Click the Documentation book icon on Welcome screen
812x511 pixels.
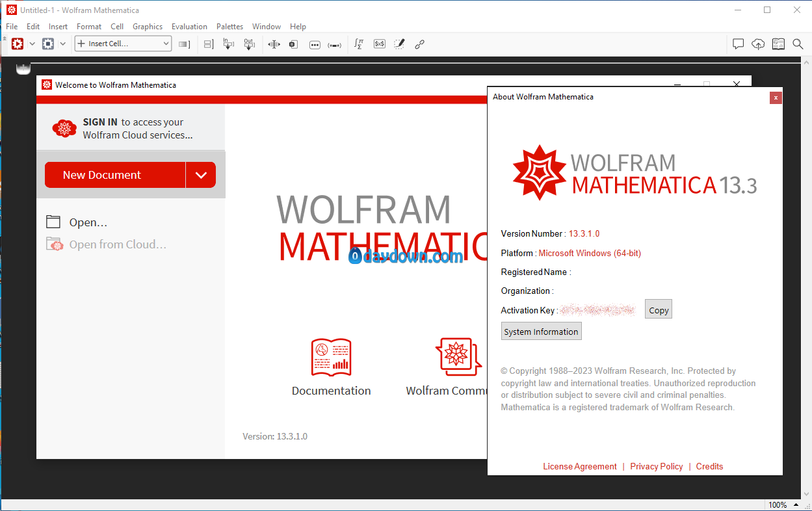point(332,357)
